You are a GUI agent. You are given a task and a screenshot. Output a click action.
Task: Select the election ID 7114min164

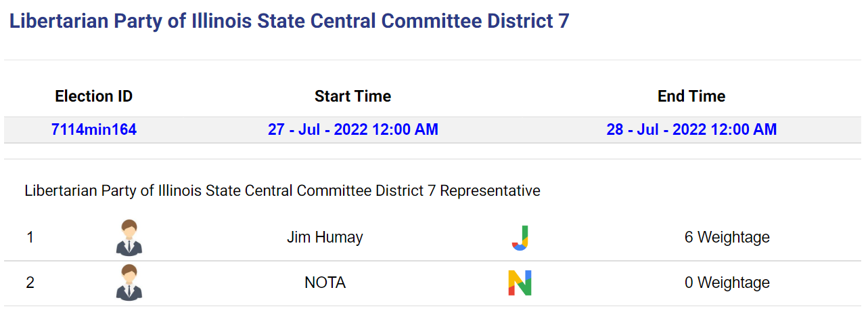(x=94, y=129)
